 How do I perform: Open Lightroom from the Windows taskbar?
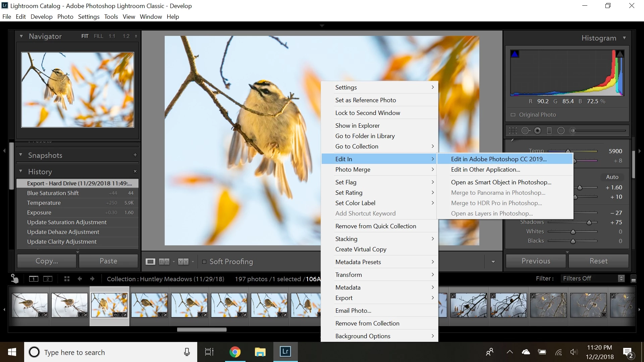[x=285, y=352]
